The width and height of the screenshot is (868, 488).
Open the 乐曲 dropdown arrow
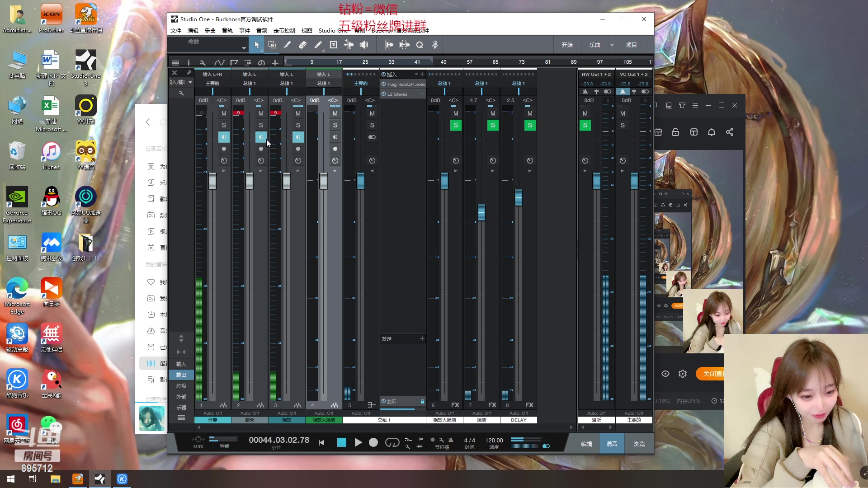point(612,45)
